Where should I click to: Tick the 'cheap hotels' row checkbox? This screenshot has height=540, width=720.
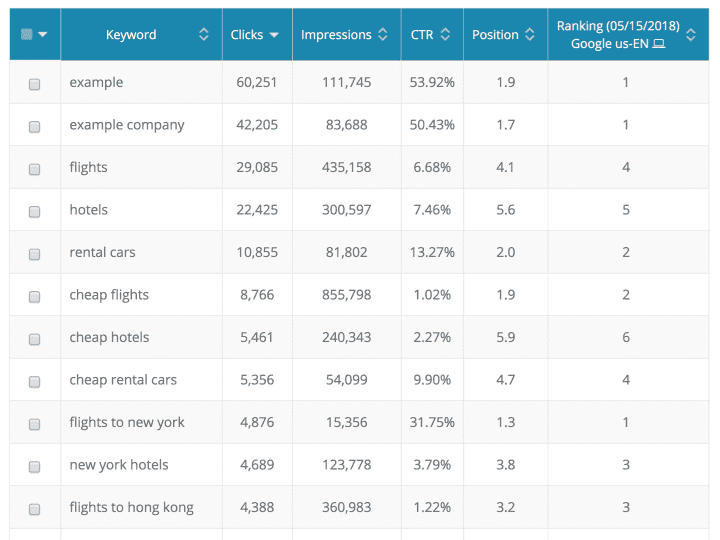(35, 339)
